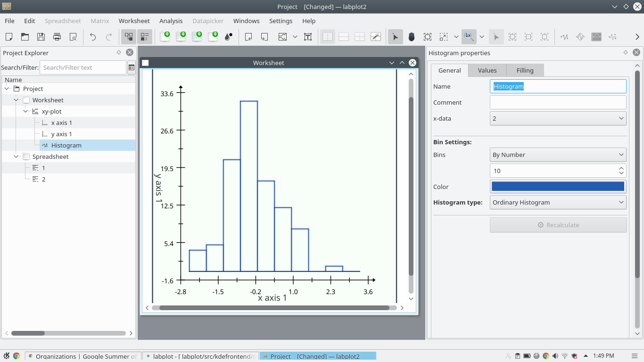This screenshot has height=362, width=644.
Task: Click the Save project toolbar icon
Action: coord(41,37)
